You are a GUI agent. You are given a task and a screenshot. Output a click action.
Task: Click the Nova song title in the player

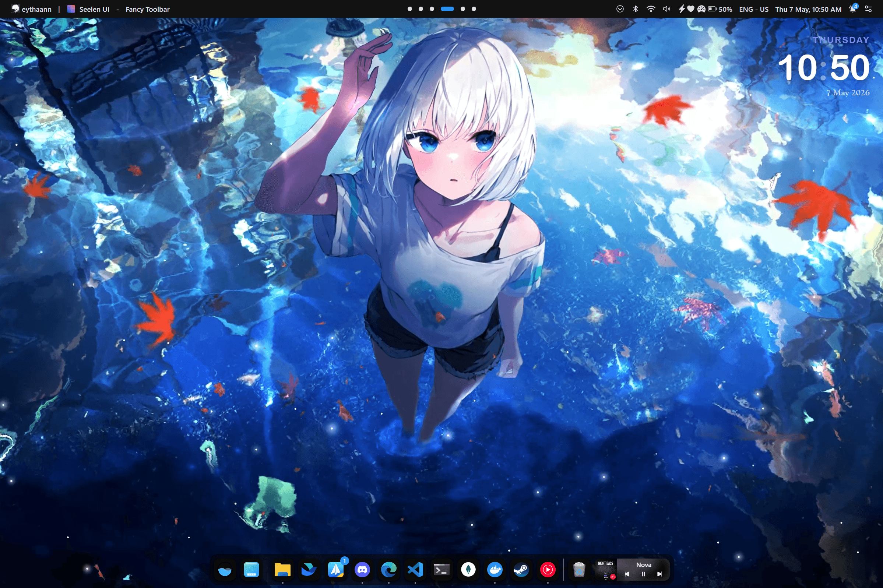644,565
